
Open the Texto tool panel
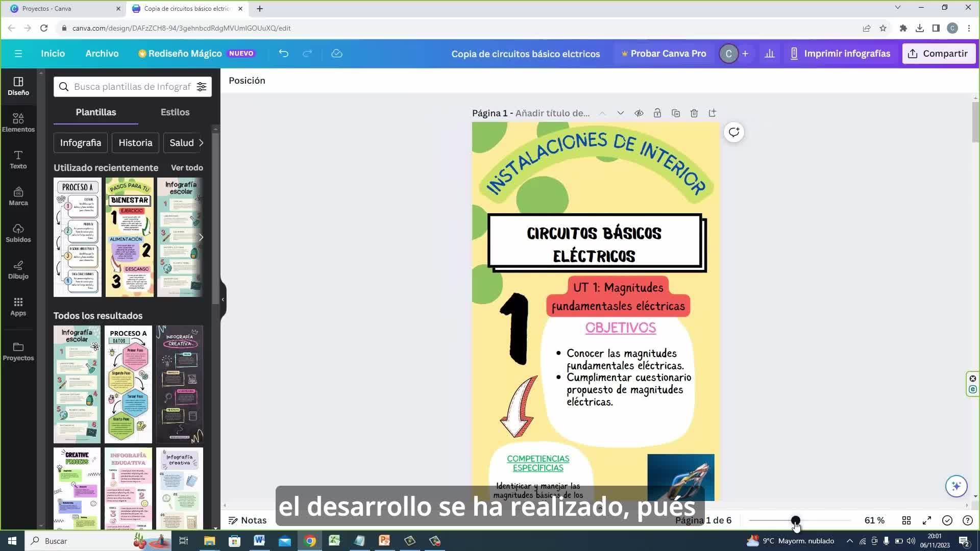click(x=18, y=159)
